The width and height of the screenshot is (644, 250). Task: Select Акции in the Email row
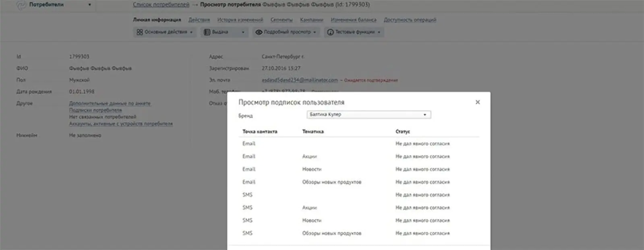click(310, 156)
